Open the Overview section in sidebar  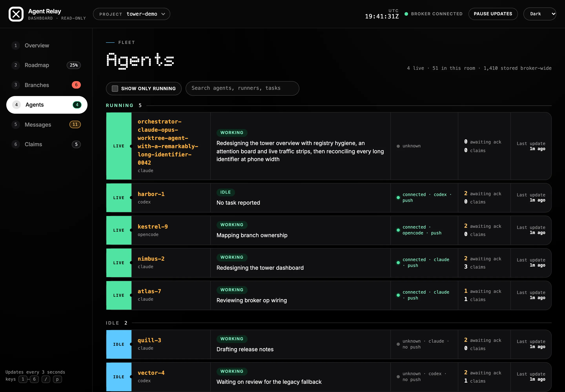tap(47, 45)
